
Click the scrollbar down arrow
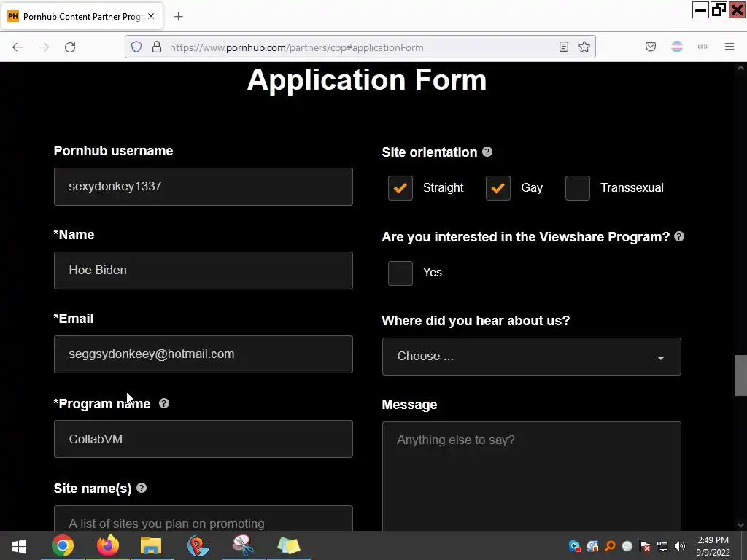click(x=740, y=525)
